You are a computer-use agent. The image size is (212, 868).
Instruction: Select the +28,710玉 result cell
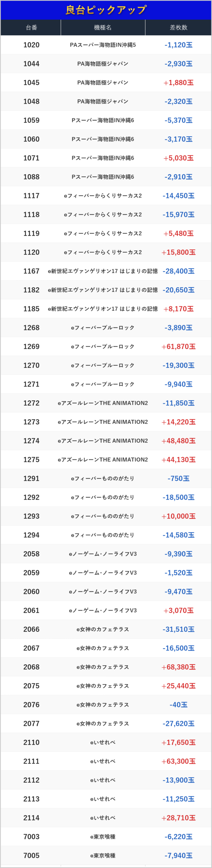click(178, 818)
